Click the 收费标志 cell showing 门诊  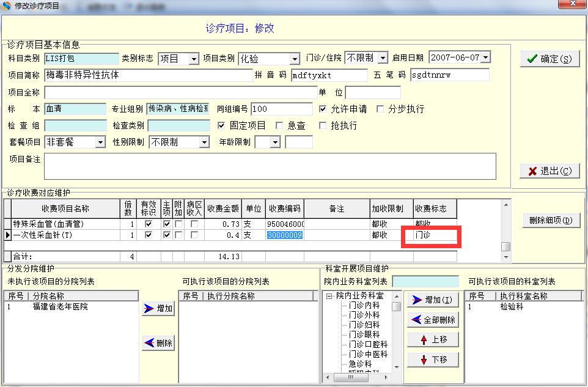pyautogui.click(x=435, y=235)
